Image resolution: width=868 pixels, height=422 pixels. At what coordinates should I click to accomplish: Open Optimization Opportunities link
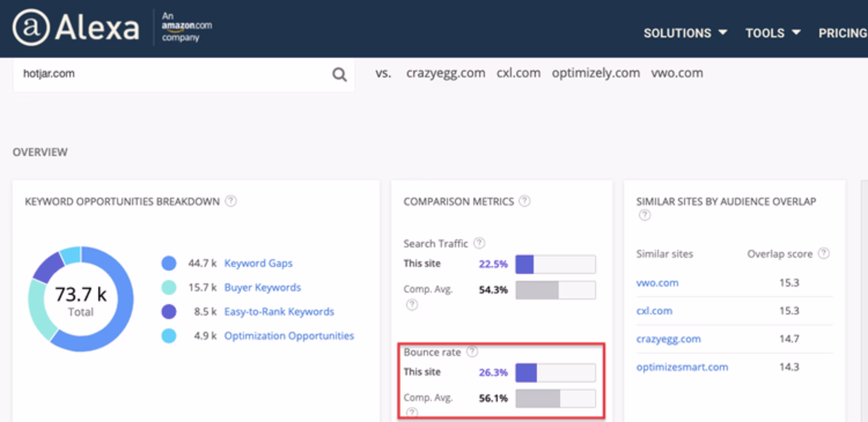tap(289, 336)
